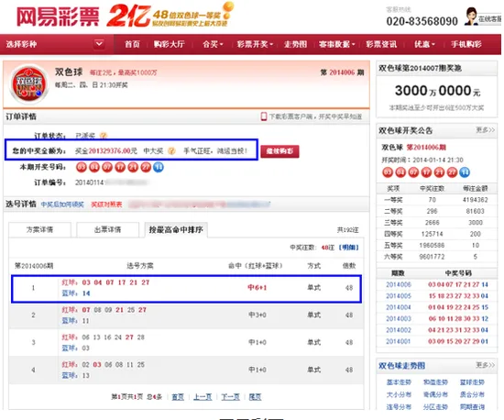The width and height of the screenshot is (504, 420).
Task: Click hotline number 020-83568090
Action: (x=422, y=21)
